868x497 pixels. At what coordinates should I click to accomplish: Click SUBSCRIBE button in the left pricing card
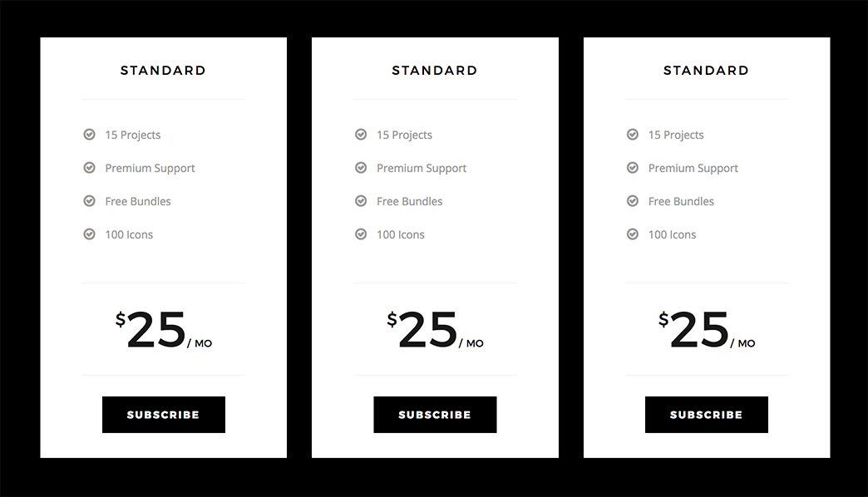point(163,415)
